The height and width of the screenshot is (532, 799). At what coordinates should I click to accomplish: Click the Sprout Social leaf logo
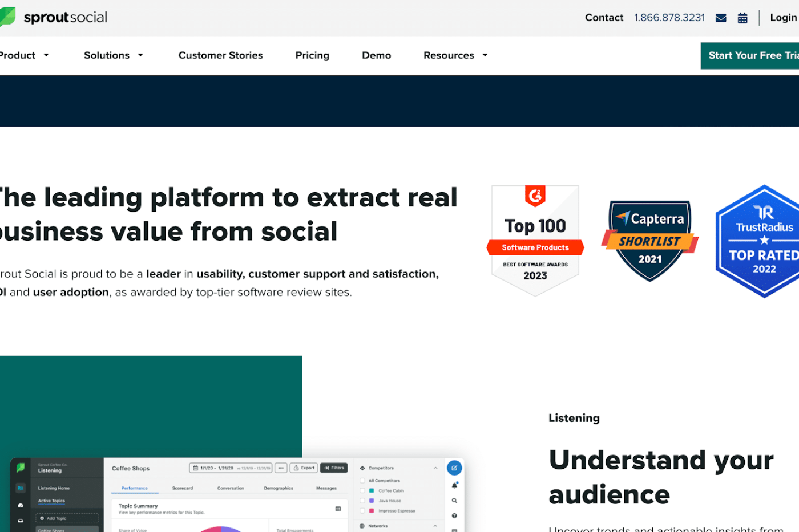(9, 17)
